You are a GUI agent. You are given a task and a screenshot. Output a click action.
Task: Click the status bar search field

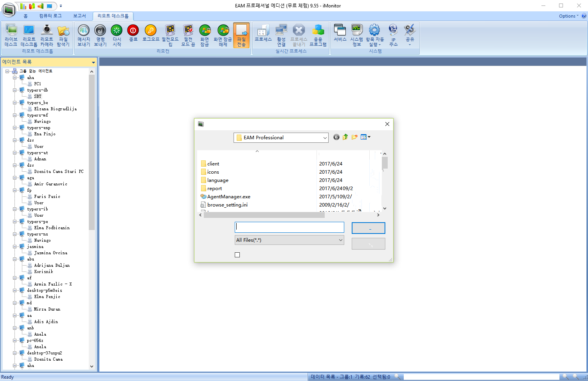click(481, 377)
